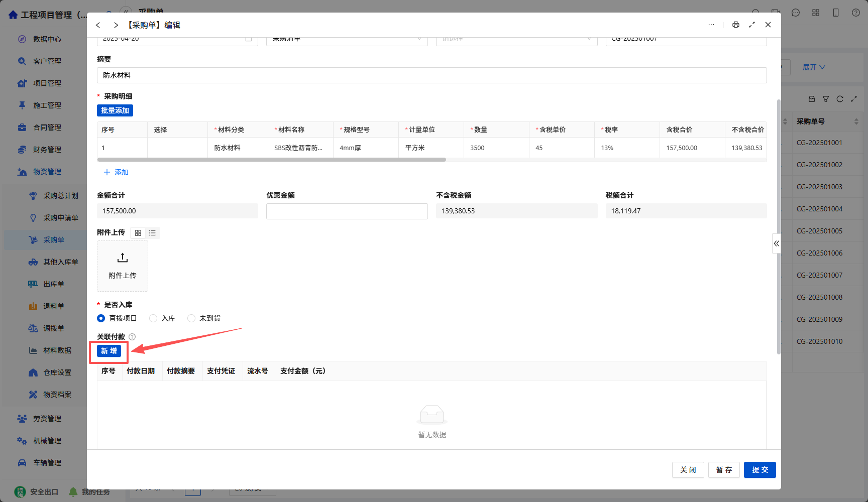Go to previous record with left arrow

[98, 25]
